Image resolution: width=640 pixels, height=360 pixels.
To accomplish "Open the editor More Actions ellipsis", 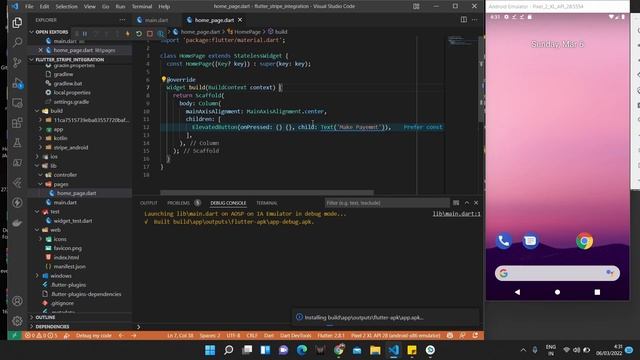I will click(x=474, y=20).
